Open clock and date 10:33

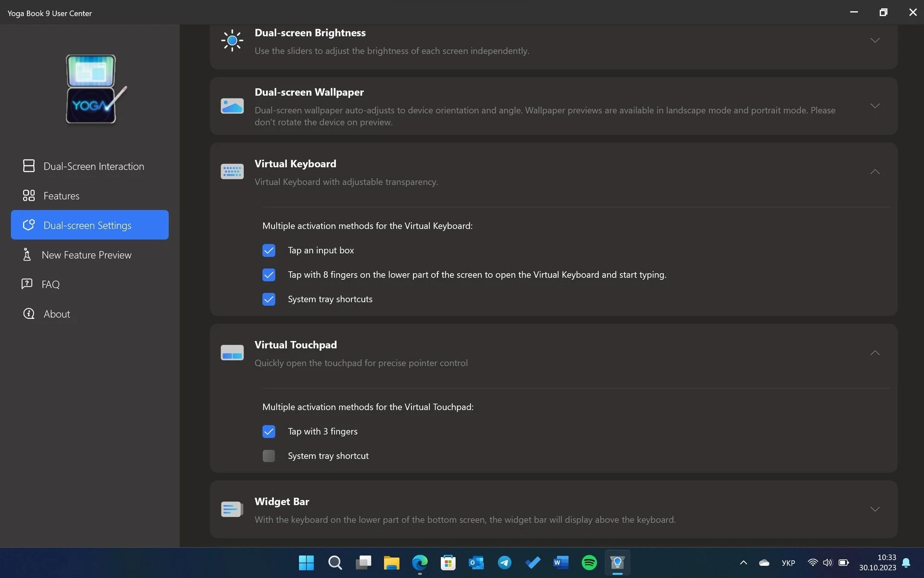pos(878,563)
